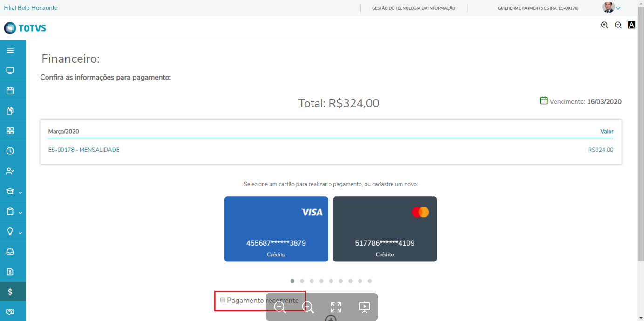Click the clock icon in sidebar
Screen dimensions: 644x321
click(x=10, y=151)
